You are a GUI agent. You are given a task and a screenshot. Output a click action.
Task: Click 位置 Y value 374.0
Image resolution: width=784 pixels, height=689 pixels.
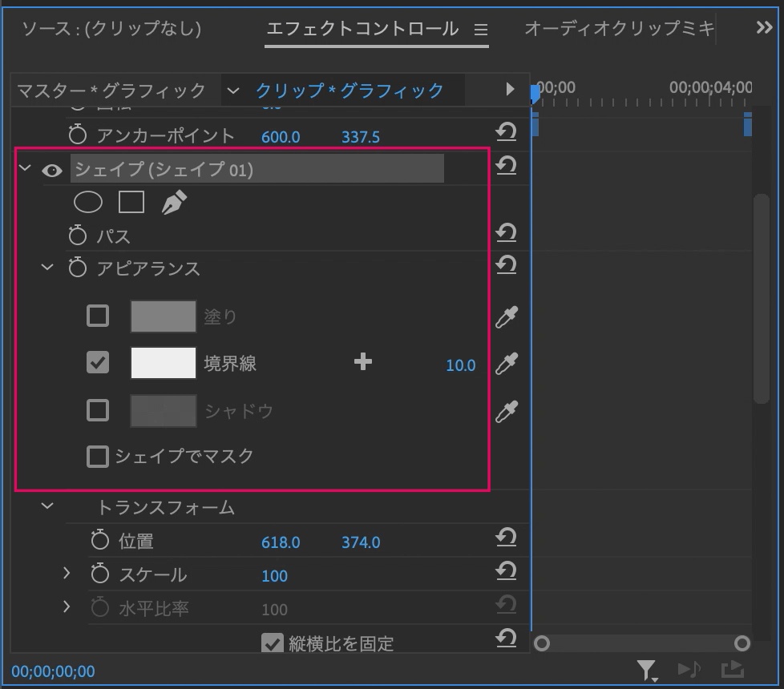coord(361,542)
